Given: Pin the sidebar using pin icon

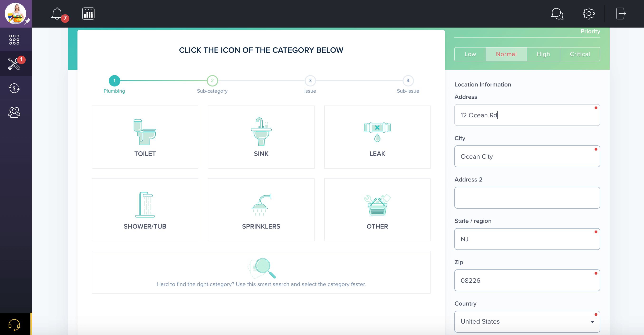Looking at the screenshot, I should click(27, 21).
